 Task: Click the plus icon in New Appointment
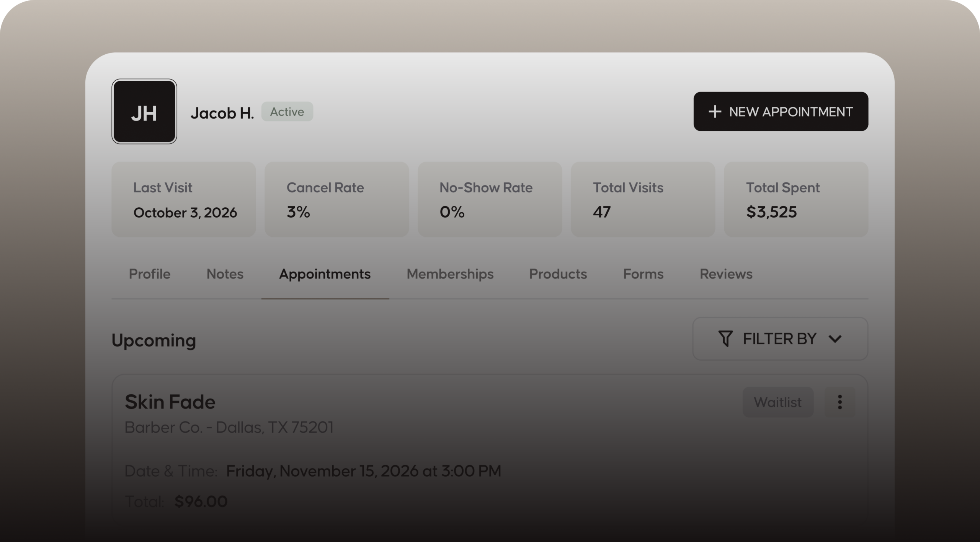point(714,112)
